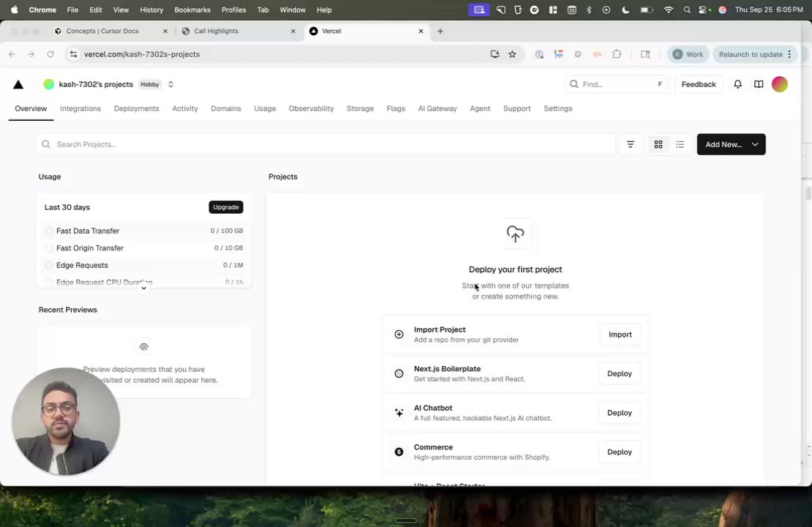Open the project filter icon
Viewport: 812px width, 527px height.
[631, 145]
